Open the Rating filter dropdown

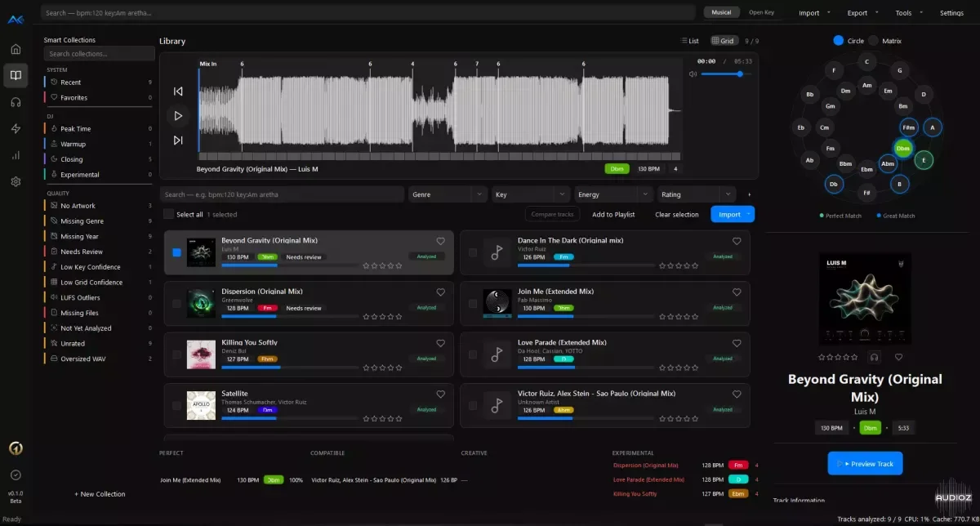click(x=696, y=194)
